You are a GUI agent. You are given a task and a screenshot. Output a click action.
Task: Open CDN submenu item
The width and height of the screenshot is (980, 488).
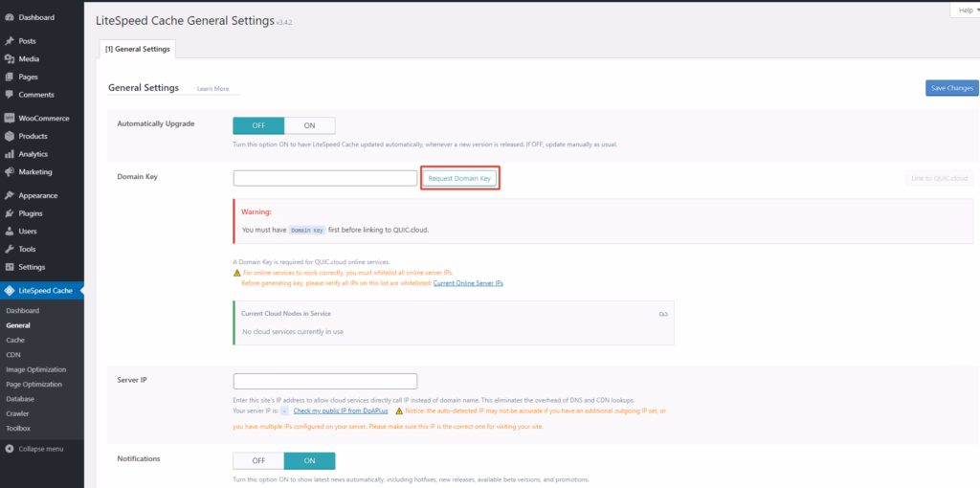pos(13,355)
